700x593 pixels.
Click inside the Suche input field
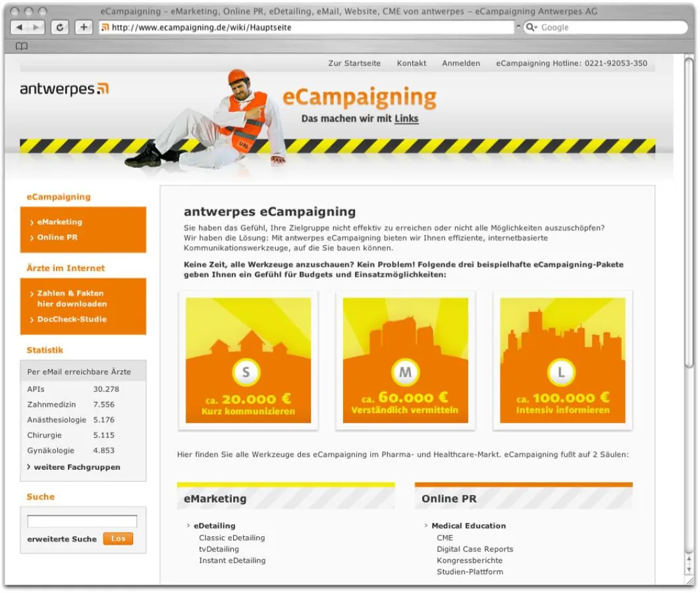tap(83, 520)
